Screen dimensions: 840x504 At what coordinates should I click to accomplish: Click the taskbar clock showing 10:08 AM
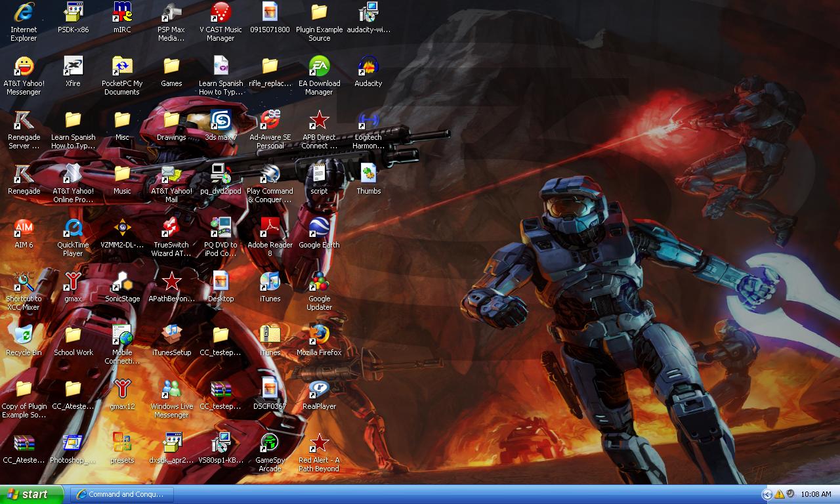[816, 494]
